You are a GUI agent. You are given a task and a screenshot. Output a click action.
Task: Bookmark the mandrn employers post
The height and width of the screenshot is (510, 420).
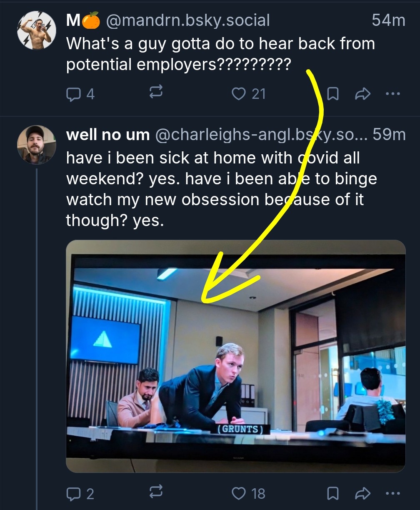point(332,94)
